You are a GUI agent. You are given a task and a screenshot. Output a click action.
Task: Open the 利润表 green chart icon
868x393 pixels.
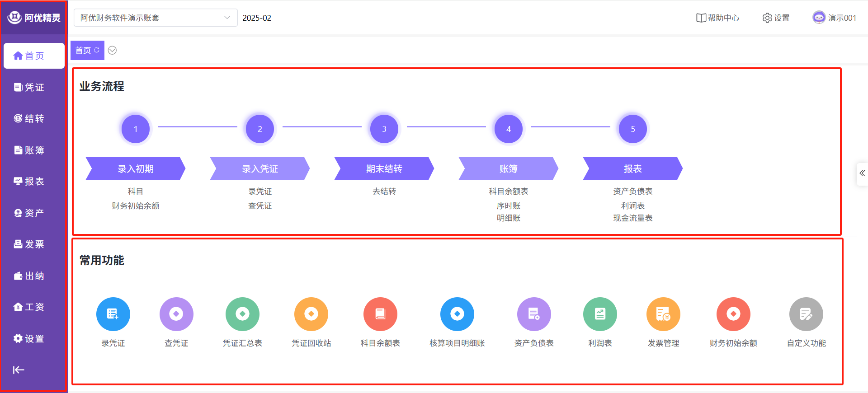[600, 314]
